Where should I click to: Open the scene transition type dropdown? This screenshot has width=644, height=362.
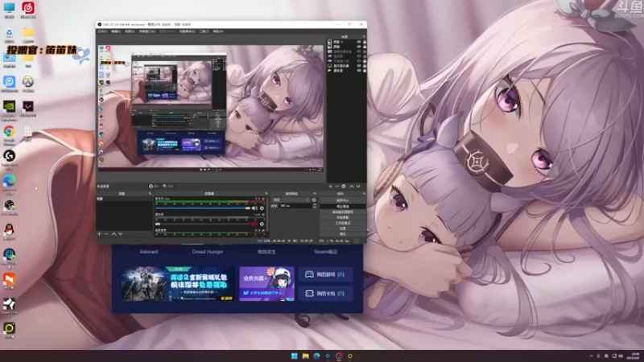291,200
